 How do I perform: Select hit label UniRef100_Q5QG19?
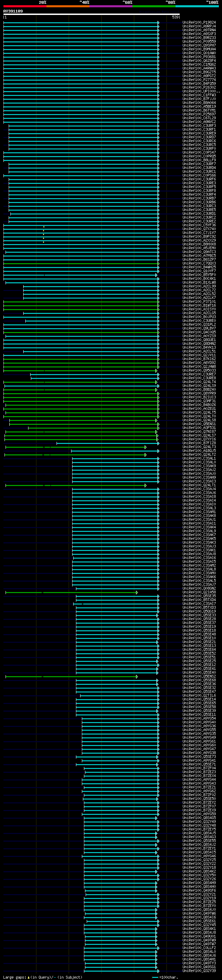coord(199,612)
